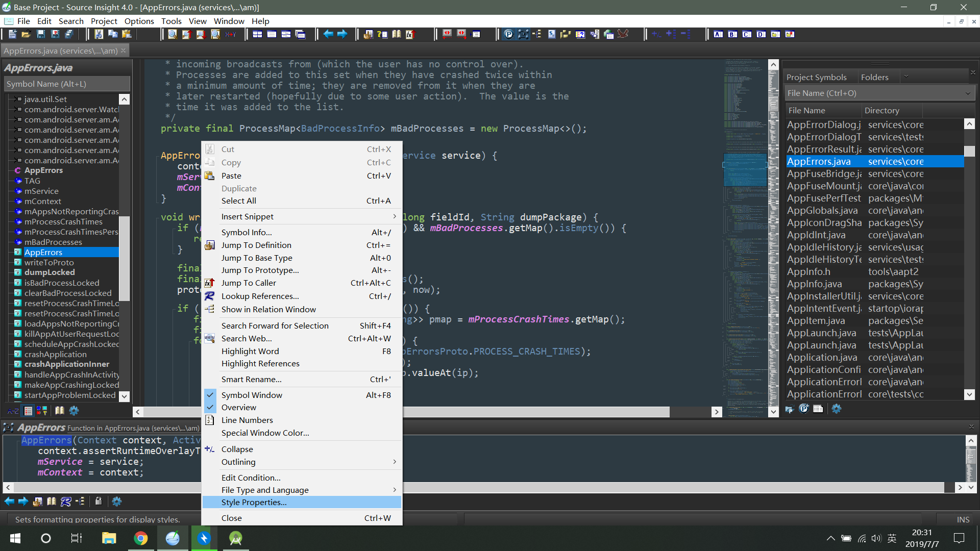Select Style Properties in the context menu

[254, 502]
